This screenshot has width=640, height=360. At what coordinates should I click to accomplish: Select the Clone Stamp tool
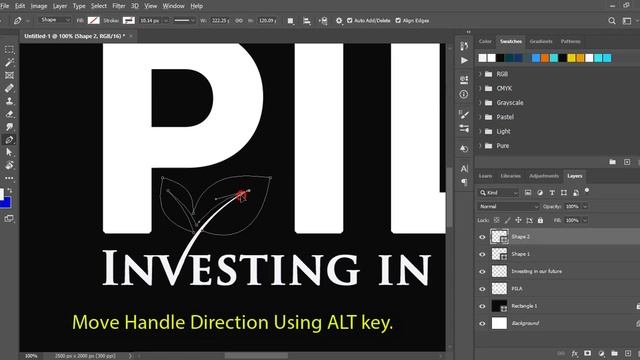9,101
